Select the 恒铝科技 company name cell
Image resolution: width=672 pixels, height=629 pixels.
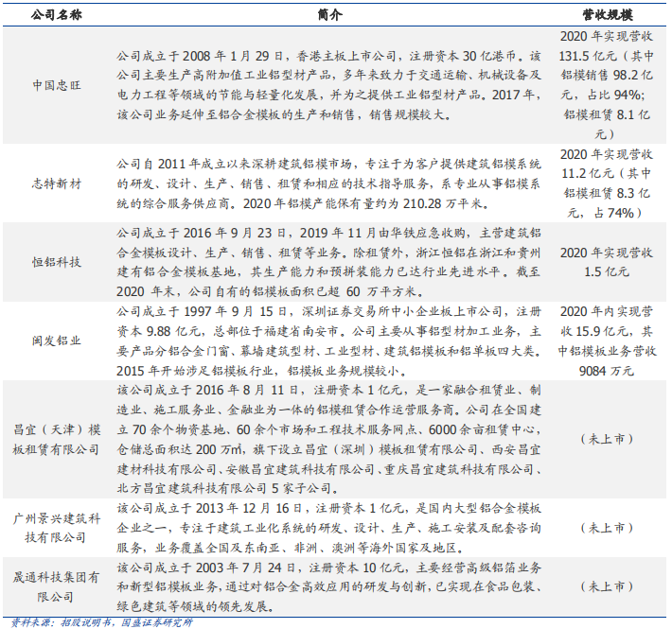(x=56, y=262)
